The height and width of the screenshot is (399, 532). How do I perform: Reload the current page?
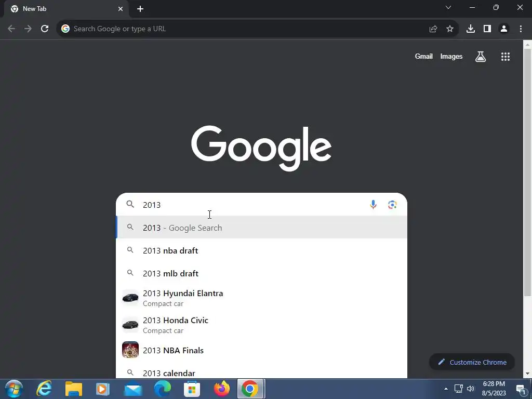[45, 29]
